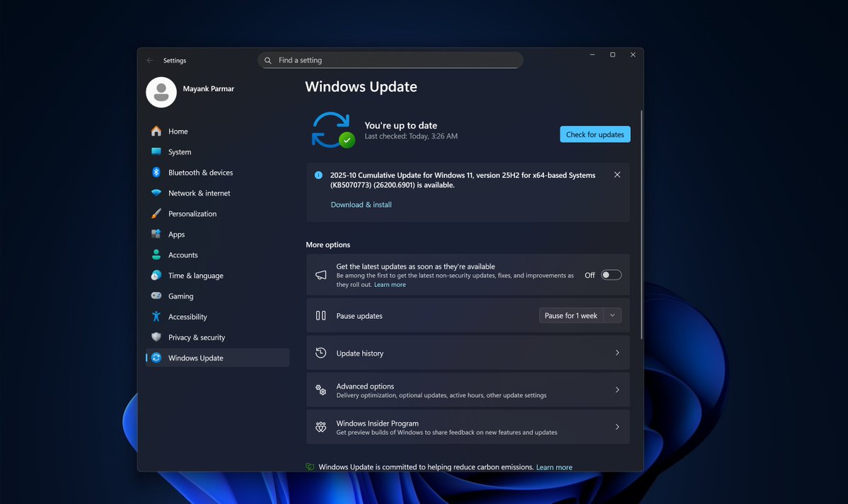The height and width of the screenshot is (504, 848).
Task: Click the Personalization paintbrush icon
Action: coord(156,213)
